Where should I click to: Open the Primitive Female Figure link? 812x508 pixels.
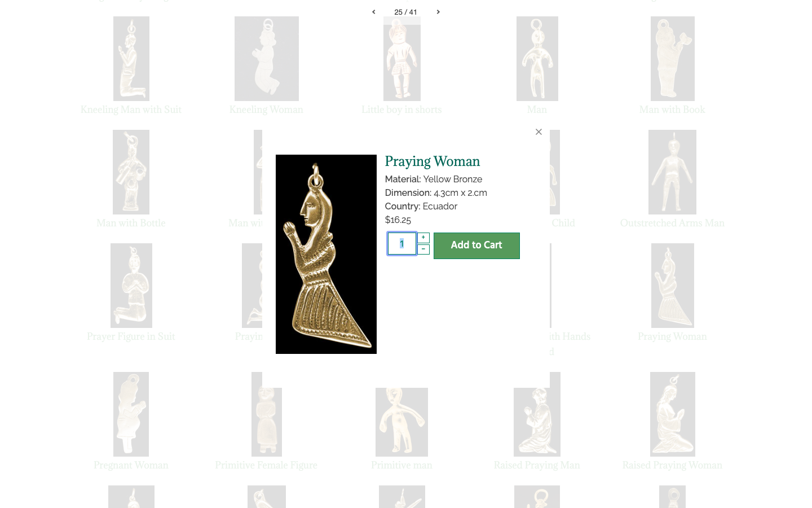pos(266,465)
